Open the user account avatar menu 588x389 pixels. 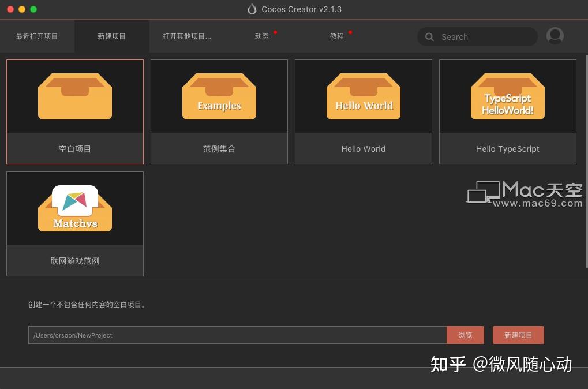555,36
